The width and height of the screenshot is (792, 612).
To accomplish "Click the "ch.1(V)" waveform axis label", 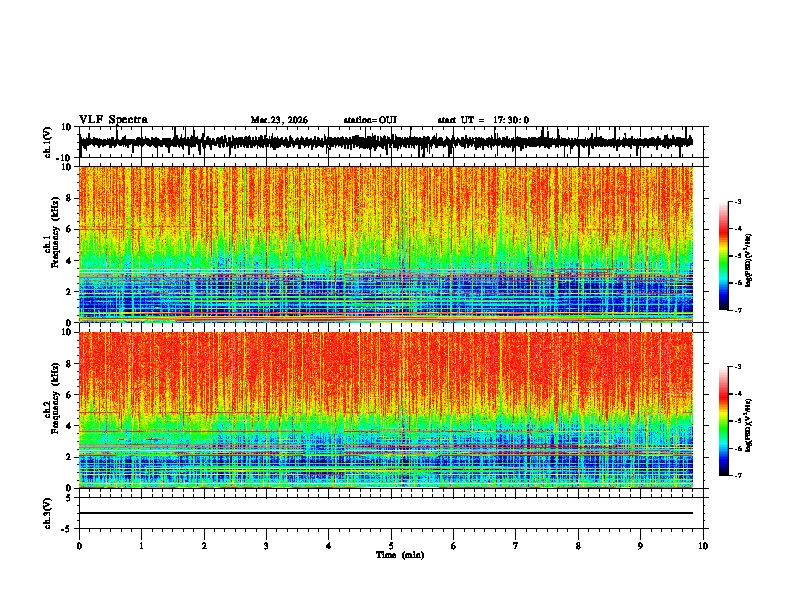I will tap(48, 142).
